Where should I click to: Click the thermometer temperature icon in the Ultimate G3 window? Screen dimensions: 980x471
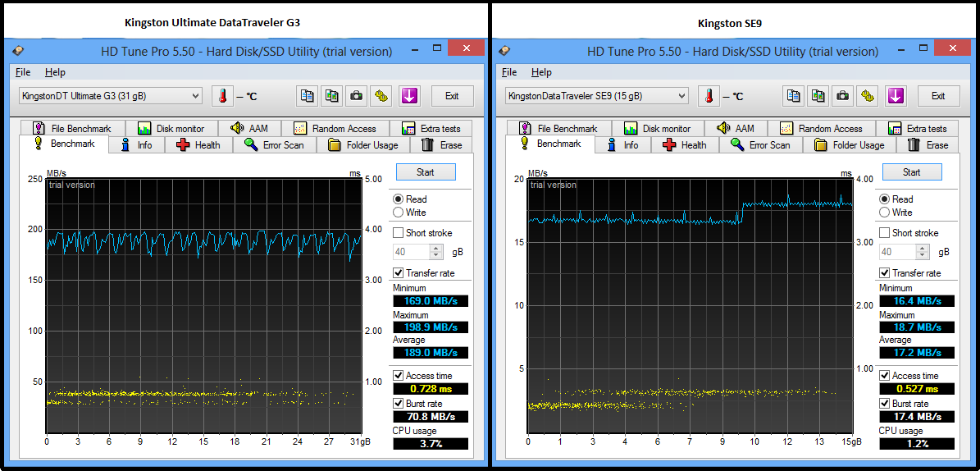click(222, 96)
